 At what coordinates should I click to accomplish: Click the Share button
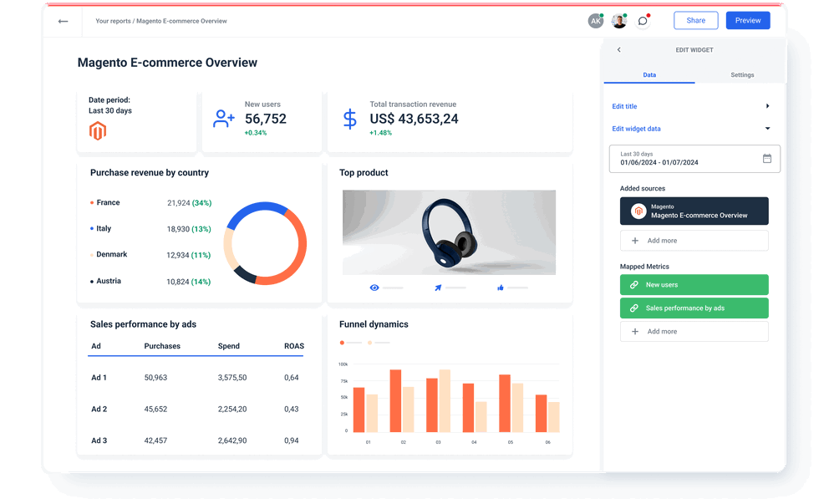pyautogui.click(x=695, y=20)
